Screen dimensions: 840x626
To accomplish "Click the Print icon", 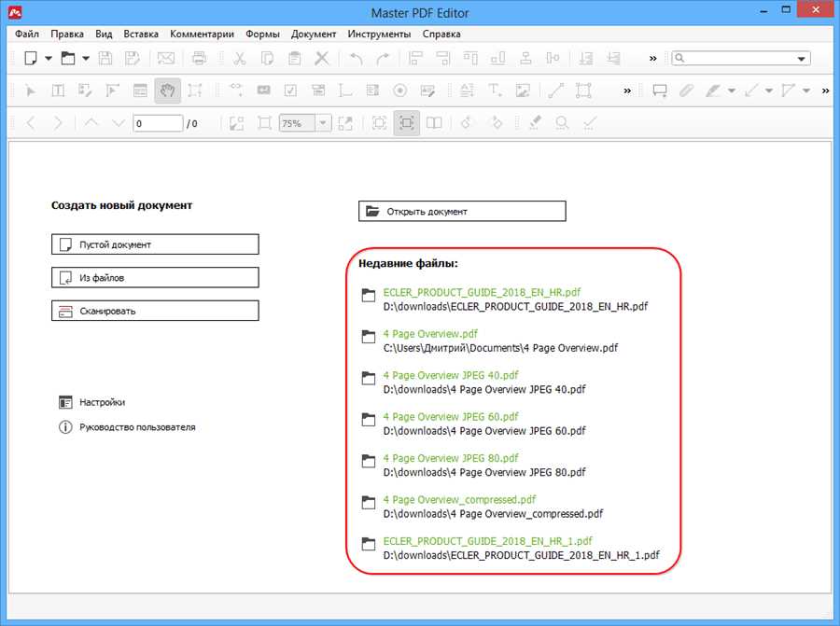I will (199, 58).
